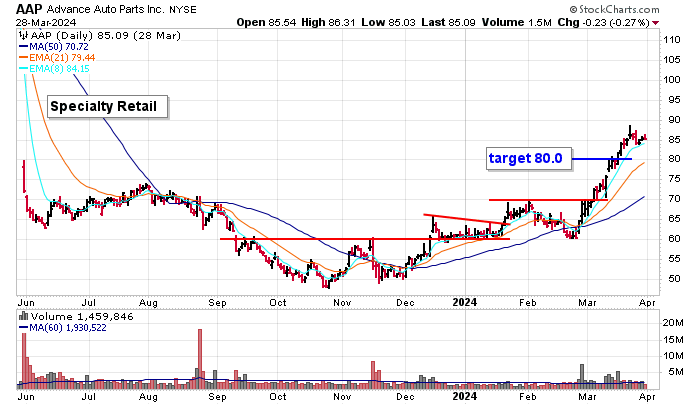Click the EMA(21) 79.44 legend entry
The image size is (700, 405).
click(x=57, y=58)
